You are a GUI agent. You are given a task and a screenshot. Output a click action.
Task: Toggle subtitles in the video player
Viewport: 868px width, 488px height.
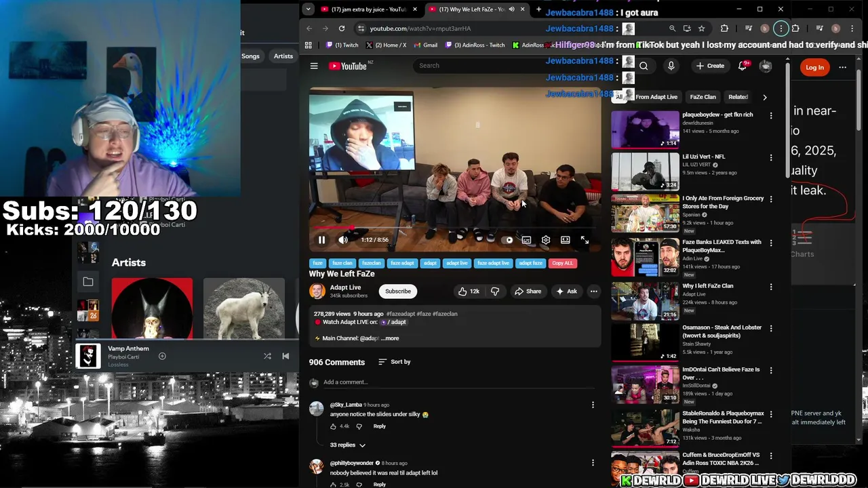(x=526, y=240)
